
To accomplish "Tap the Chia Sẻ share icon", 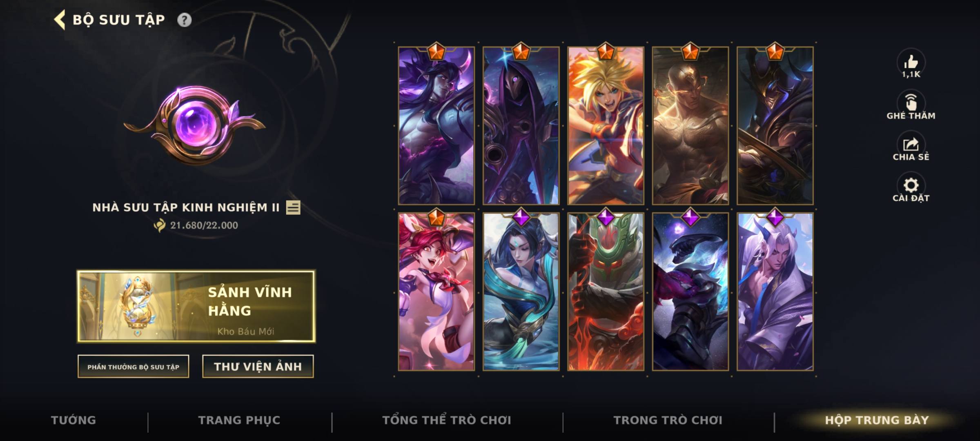I will click(x=911, y=144).
